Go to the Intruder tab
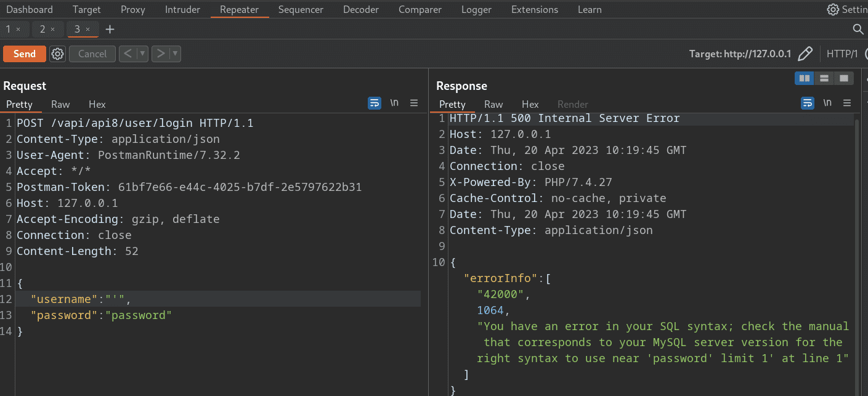868x396 pixels. [x=182, y=9]
